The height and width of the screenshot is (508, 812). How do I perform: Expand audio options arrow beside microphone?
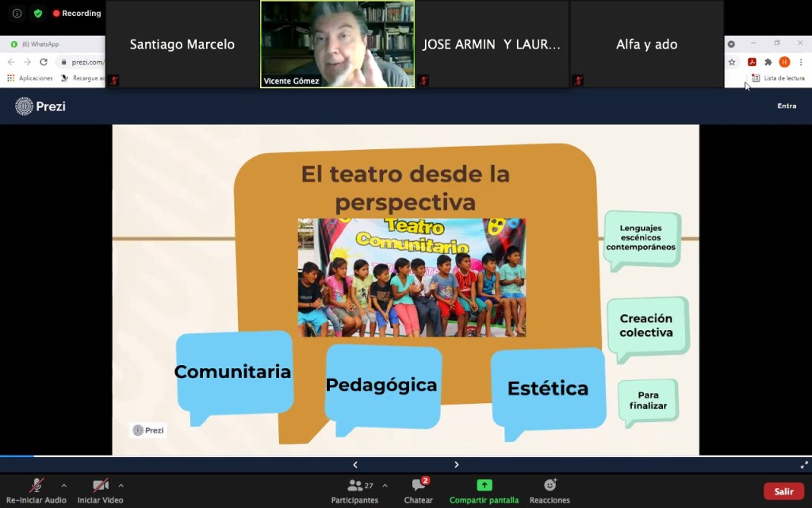click(63, 486)
